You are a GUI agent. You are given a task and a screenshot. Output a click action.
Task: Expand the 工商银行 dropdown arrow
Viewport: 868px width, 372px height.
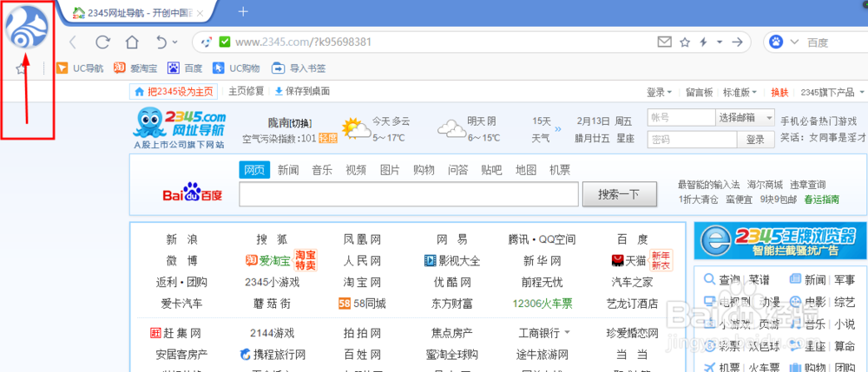[x=567, y=333]
